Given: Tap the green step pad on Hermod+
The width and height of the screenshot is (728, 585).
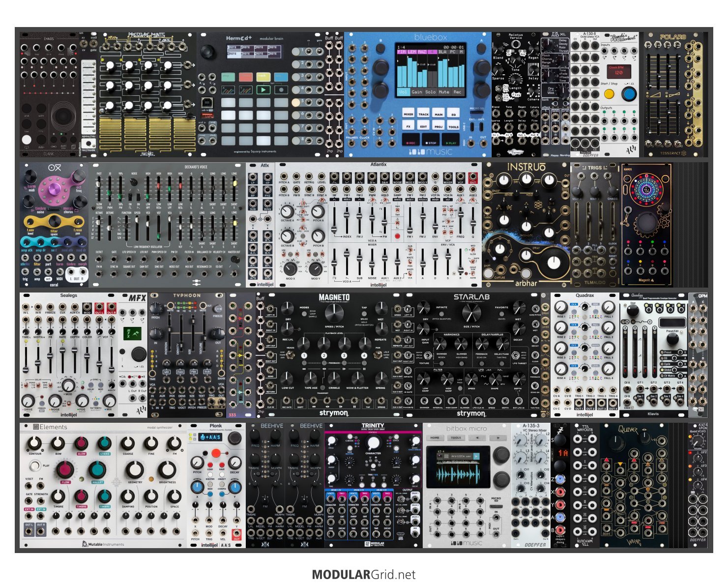Looking at the screenshot, I should (228, 77).
